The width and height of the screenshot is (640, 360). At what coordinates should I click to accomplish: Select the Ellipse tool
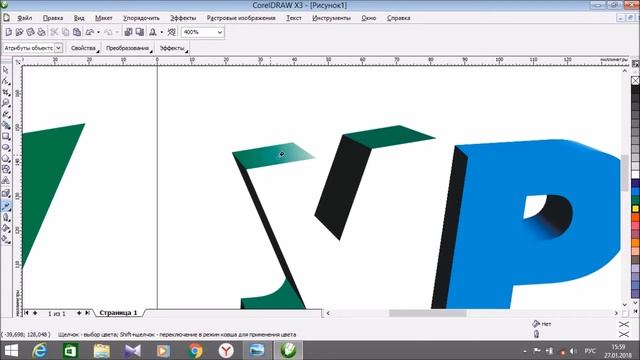click(6, 147)
